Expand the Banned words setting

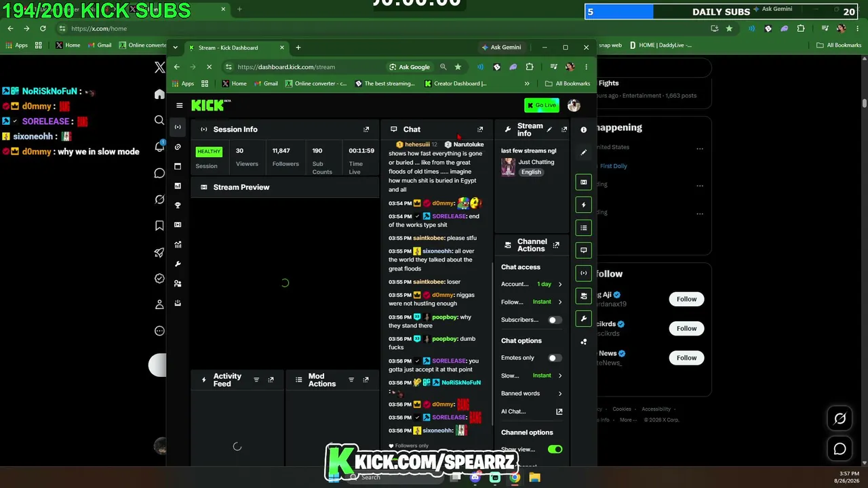[x=532, y=393]
